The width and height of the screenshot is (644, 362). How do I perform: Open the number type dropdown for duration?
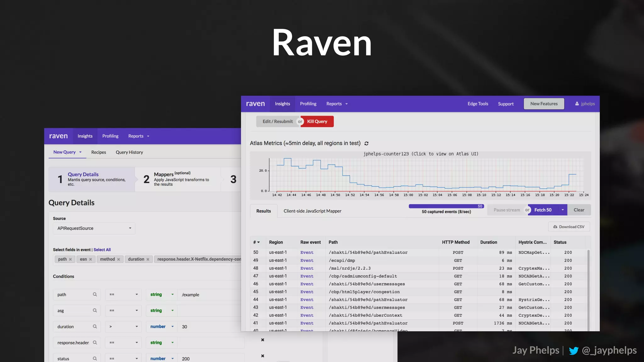(x=162, y=326)
